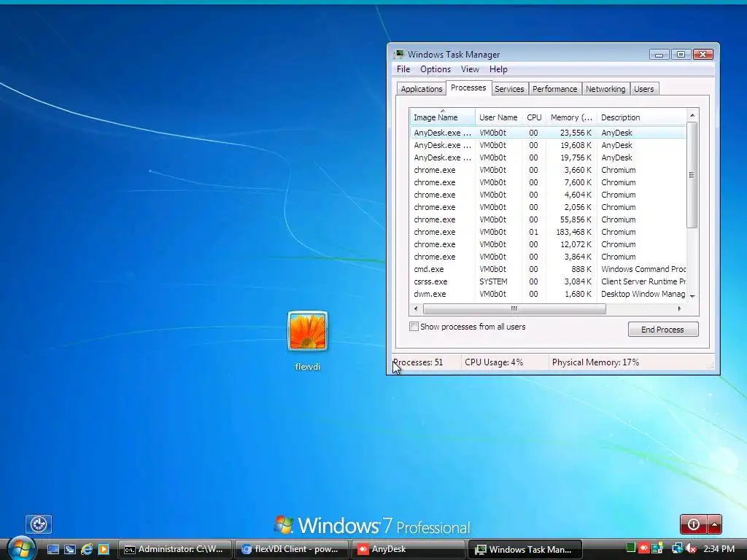747x560 pixels.
Task: Click the remote connection tray icon
Action: [x=657, y=548]
